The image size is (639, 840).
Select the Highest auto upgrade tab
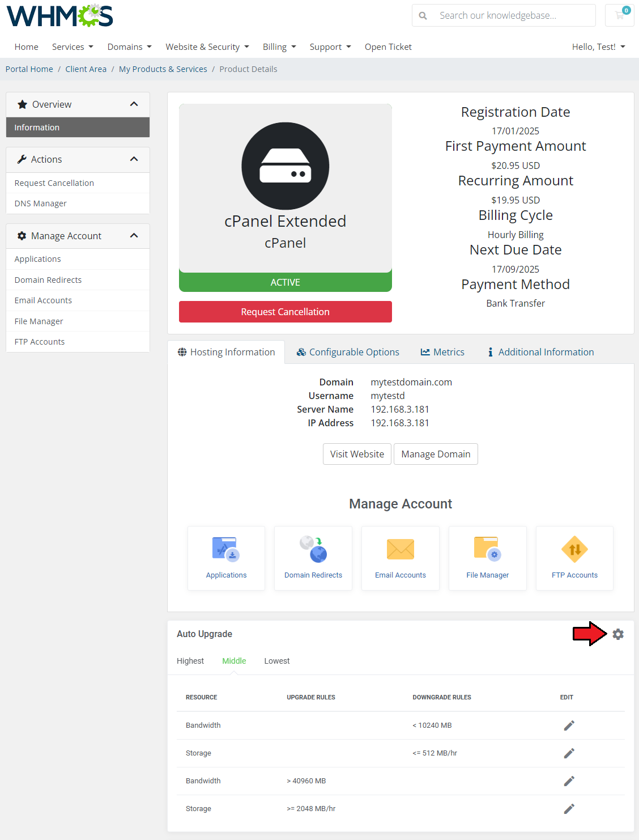(190, 661)
